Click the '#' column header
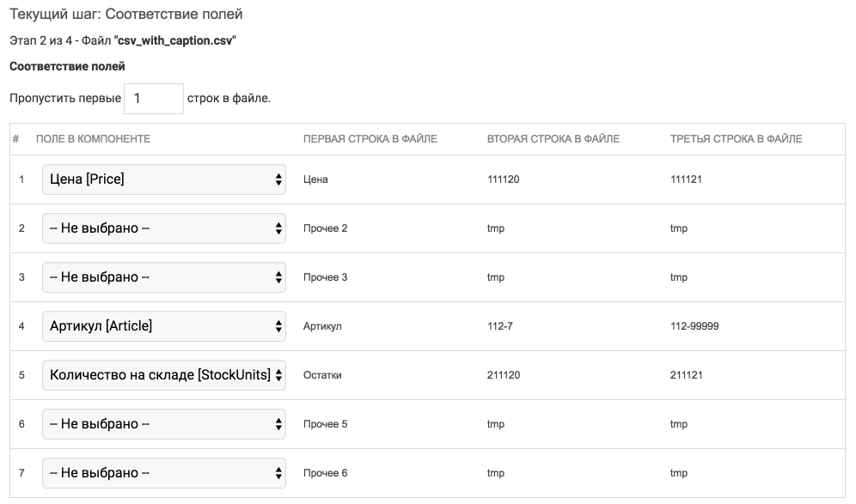This screenshot has height=504, width=856. click(x=16, y=139)
